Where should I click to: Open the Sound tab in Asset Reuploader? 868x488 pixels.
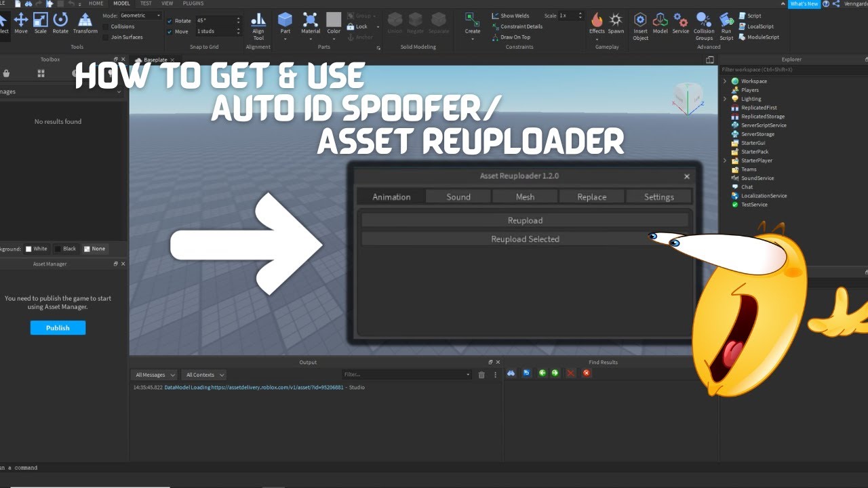[x=458, y=197]
